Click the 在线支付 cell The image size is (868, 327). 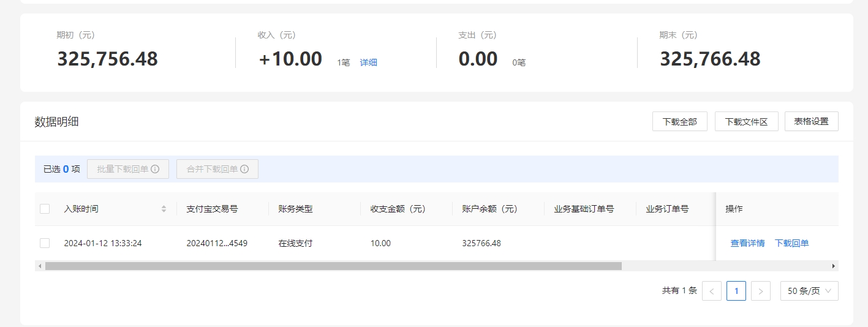pos(295,243)
